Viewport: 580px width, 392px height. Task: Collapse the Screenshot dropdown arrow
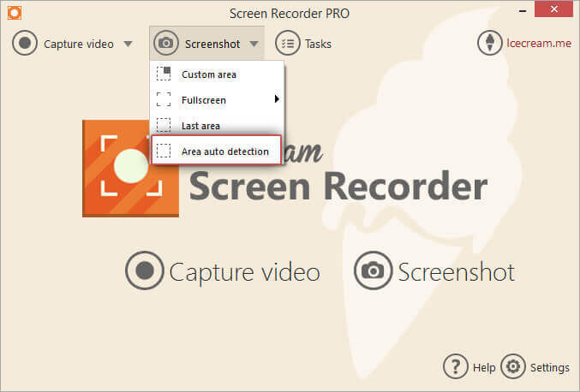click(x=254, y=44)
